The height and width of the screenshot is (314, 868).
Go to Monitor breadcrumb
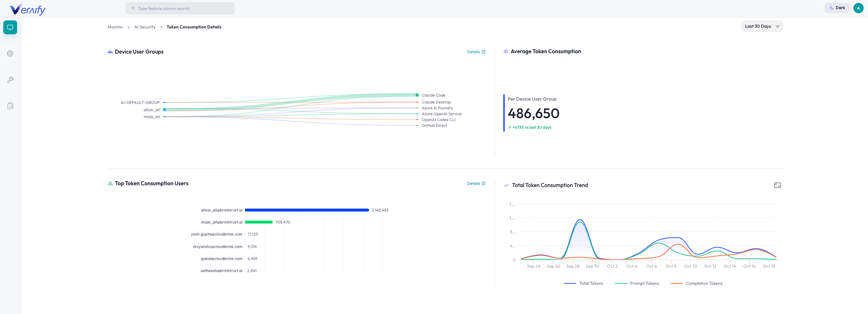click(x=115, y=27)
